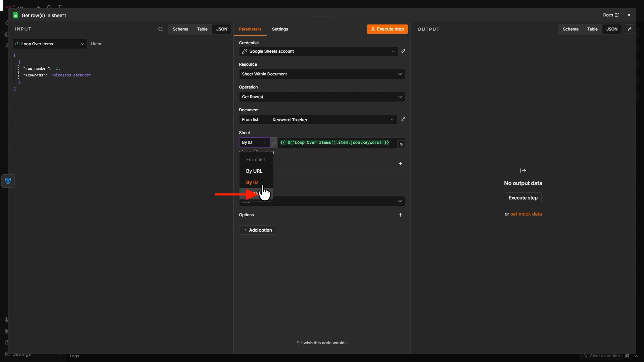Choose By ID in the Sheet mode list

(252, 182)
